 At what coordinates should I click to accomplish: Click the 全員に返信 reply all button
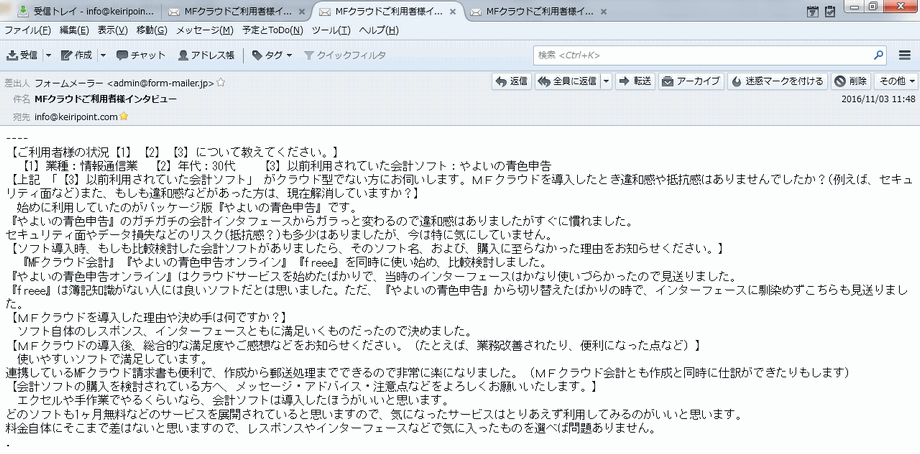[x=567, y=82]
